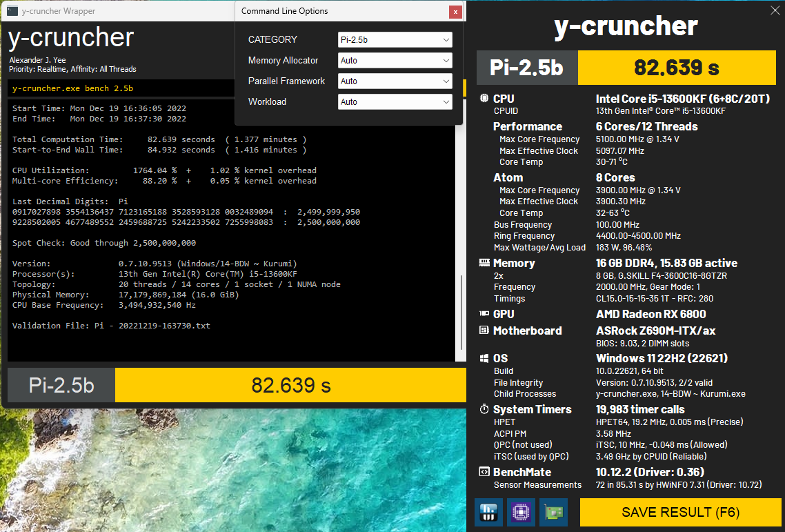This screenshot has height=532, width=785.
Task: Launch CPU-Z using the purple chip icon
Action: pyautogui.click(x=521, y=512)
